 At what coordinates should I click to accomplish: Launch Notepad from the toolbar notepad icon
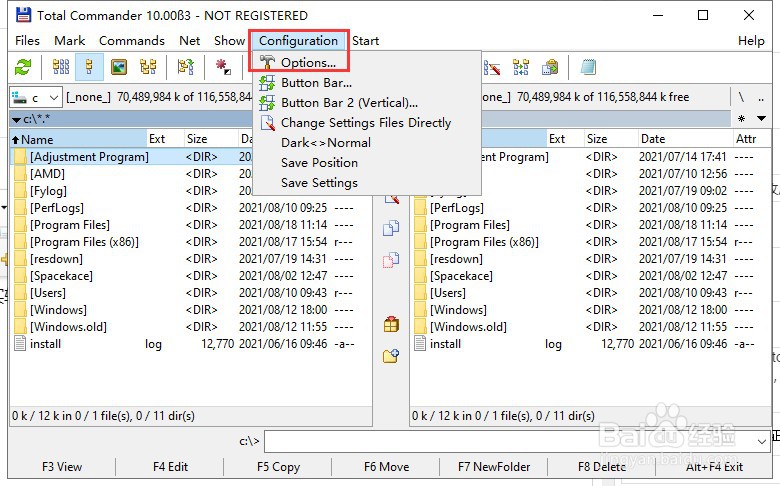(588, 67)
